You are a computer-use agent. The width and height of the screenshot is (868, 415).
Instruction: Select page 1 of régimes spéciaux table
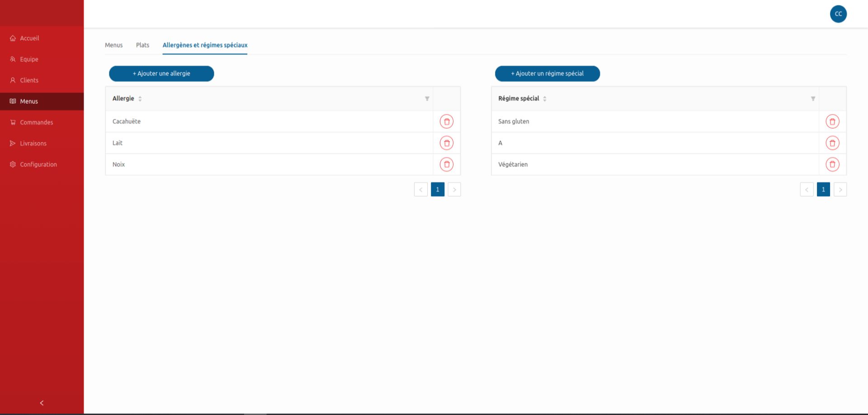click(823, 190)
